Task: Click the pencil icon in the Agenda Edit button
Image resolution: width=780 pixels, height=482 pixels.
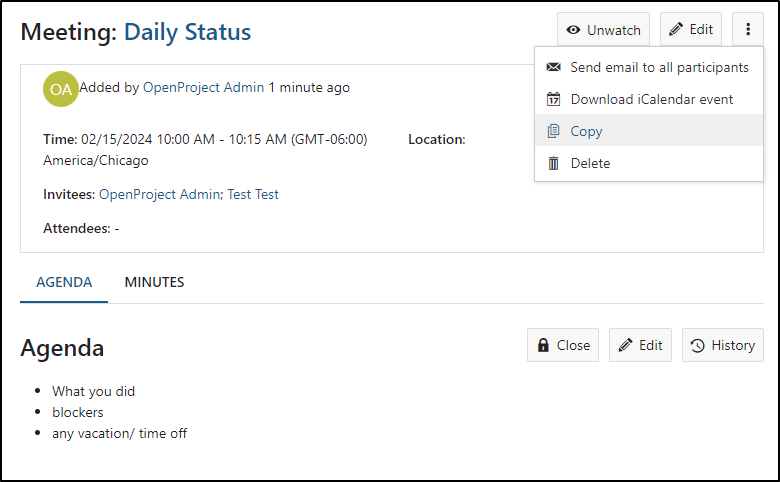Action: tap(625, 345)
